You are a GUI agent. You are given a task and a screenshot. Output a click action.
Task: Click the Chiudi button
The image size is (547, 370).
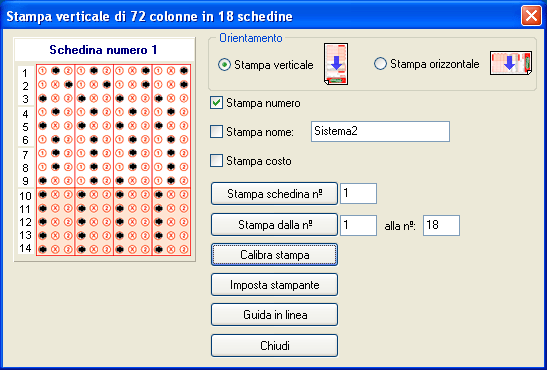tap(274, 346)
